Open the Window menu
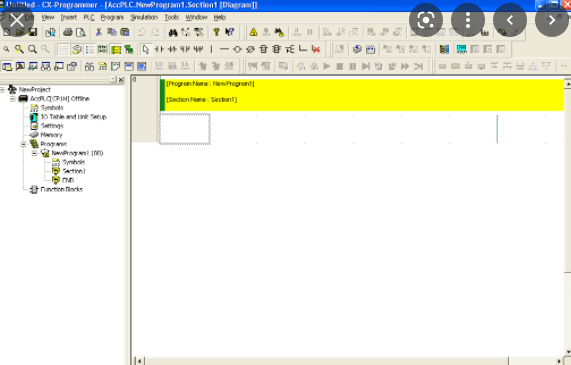Screen dimensions: 571x365 (196, 17)
